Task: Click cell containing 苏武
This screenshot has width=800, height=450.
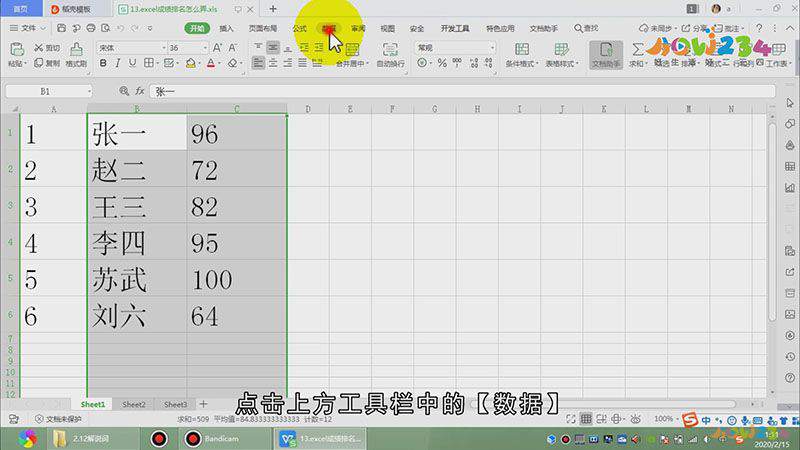Action: coord(137,280)
